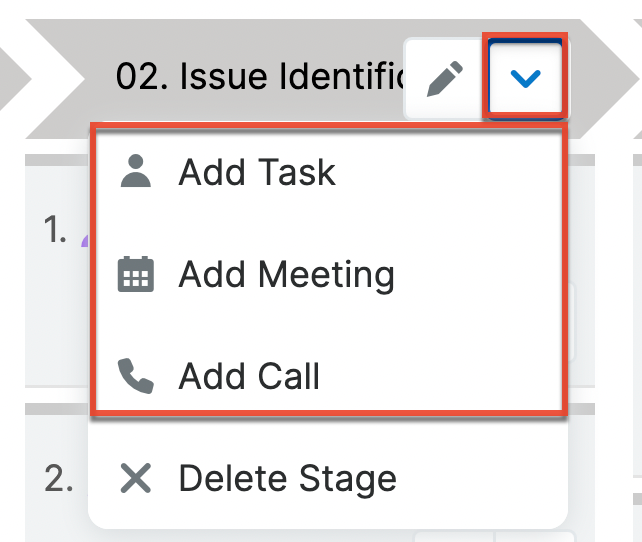
Task: Open activity row number 2
Action: tap(58, 478)
